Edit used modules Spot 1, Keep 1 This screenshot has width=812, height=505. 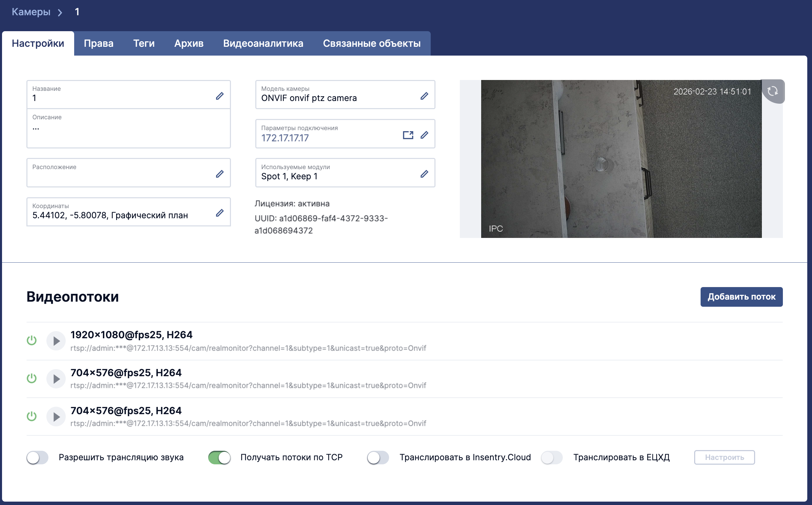424,174
